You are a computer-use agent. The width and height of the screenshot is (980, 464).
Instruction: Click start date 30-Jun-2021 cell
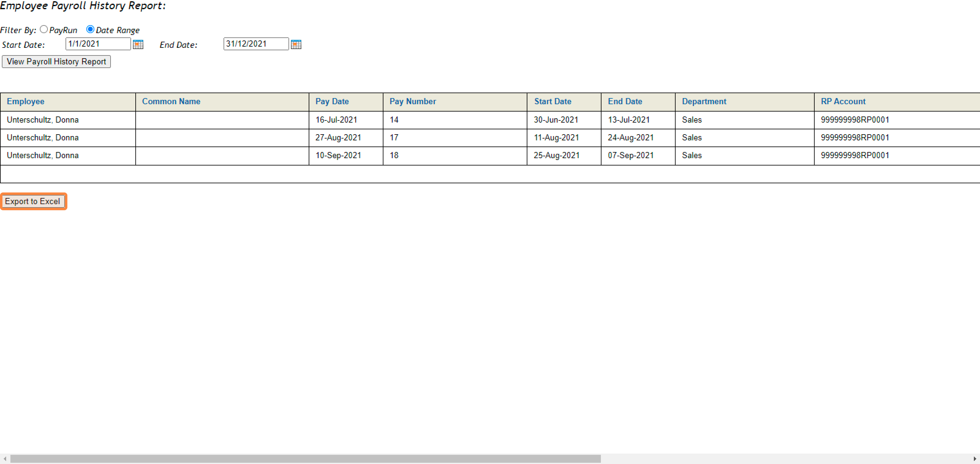564,120
